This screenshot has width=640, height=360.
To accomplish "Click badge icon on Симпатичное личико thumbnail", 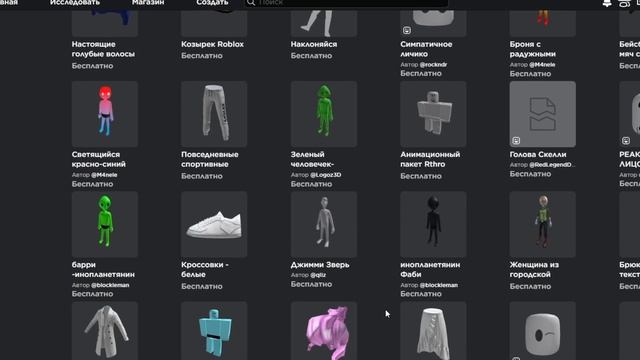I will tap(407, 30).
